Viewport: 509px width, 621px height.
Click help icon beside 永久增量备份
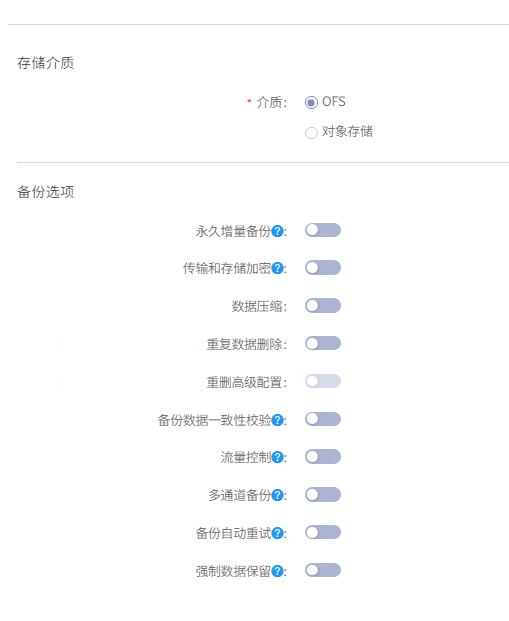point(278,231)
